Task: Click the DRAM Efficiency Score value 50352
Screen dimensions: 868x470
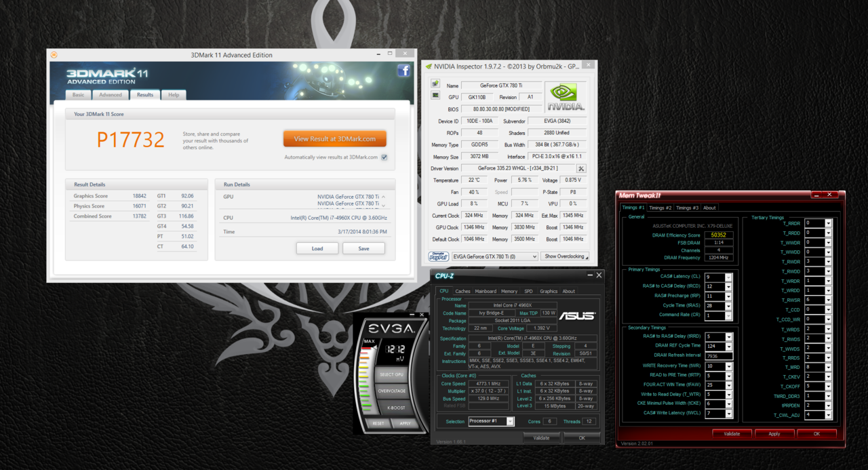Action: point(719,235)
